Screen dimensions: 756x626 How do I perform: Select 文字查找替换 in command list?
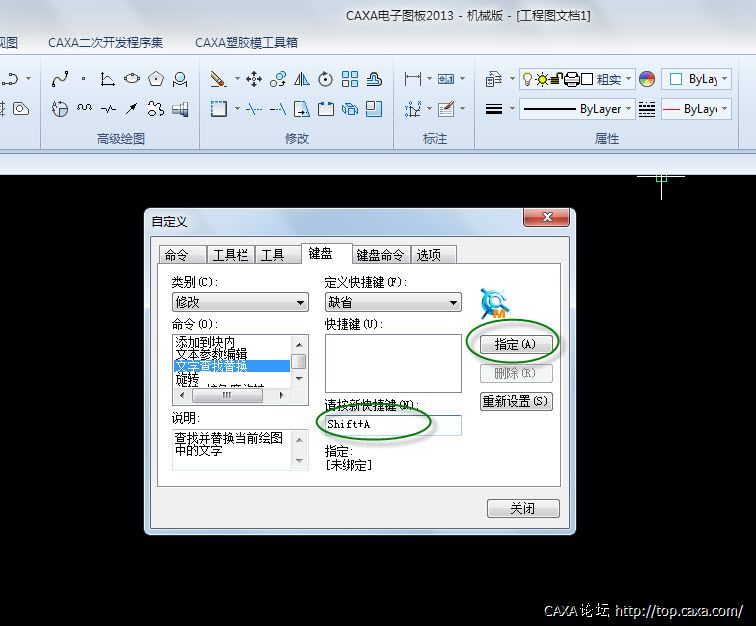click(231, 366)
